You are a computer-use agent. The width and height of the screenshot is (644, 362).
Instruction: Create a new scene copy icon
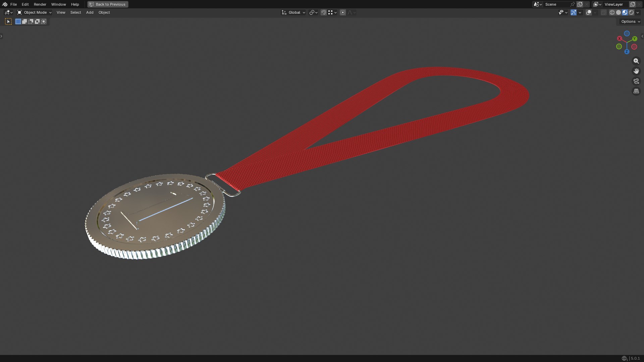click(x=580, y=4)
